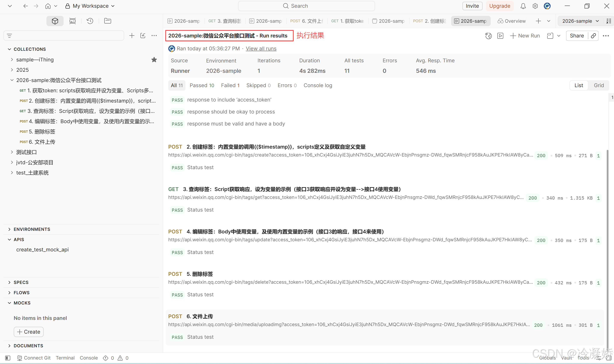Expand the test_土建系统 collection

12,173
